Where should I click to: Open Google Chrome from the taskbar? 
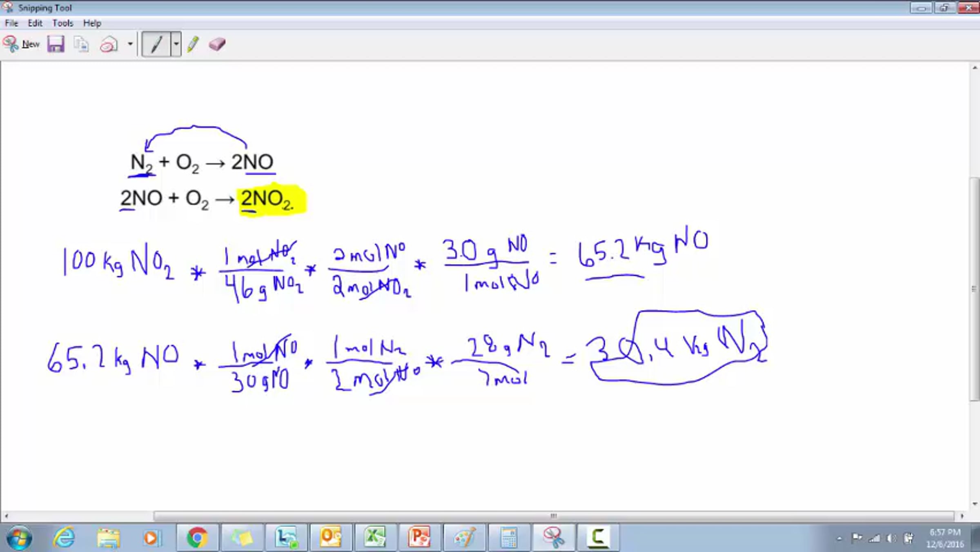tap(197, 537)
